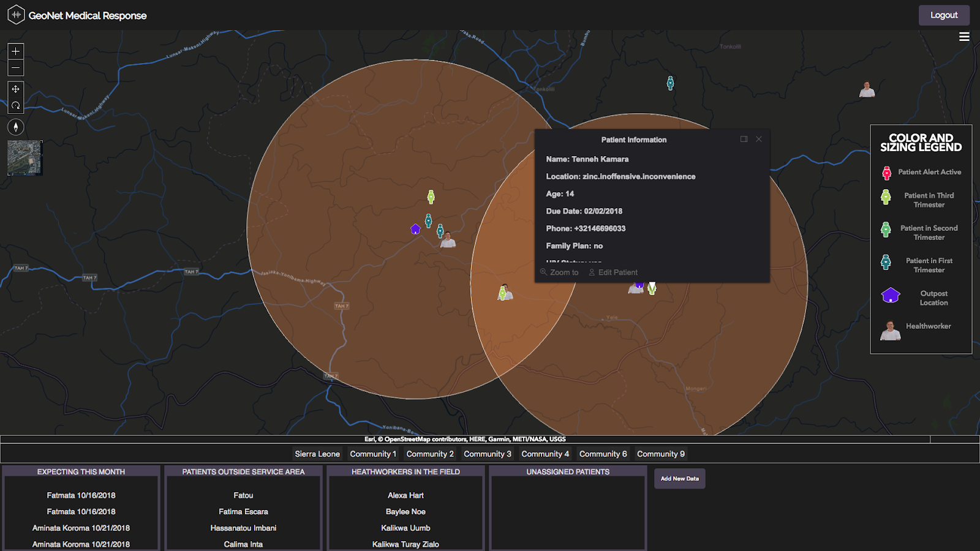Select the Sierra Leone tab

coord(317,454)
